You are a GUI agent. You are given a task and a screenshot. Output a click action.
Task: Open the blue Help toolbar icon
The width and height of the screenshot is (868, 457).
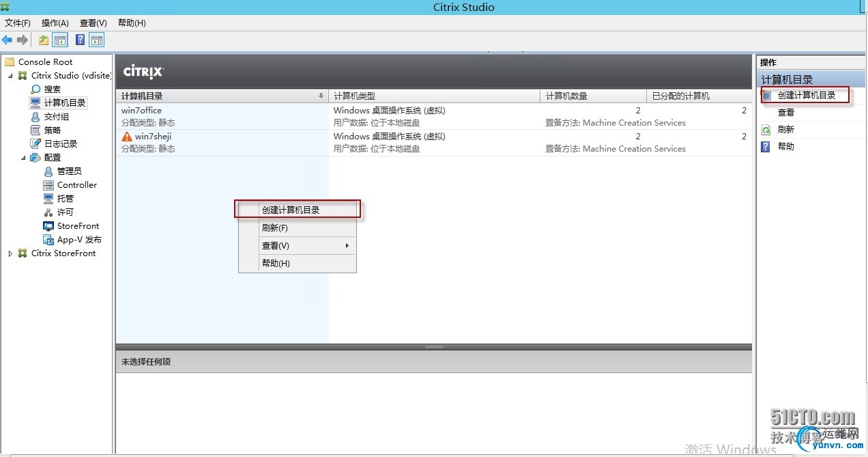(x=80, y=40)
